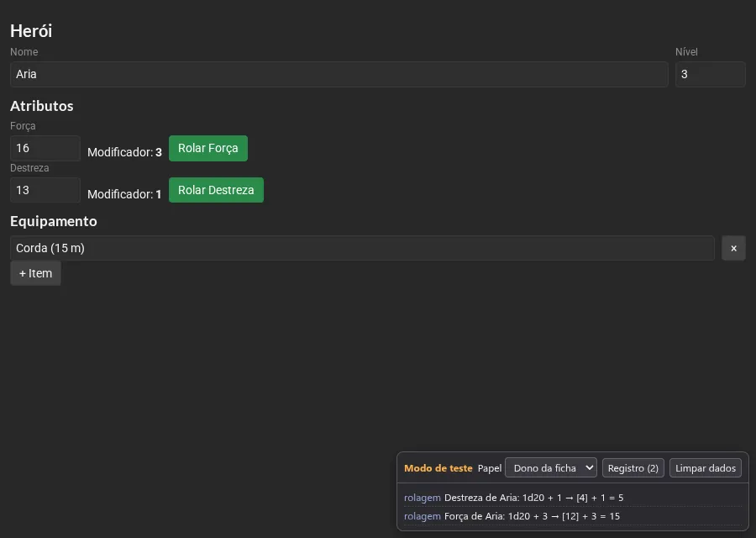This screenshot has width=756, height=538.
Task: Open the Registro (2) log
Action: [x=633, y=467]
